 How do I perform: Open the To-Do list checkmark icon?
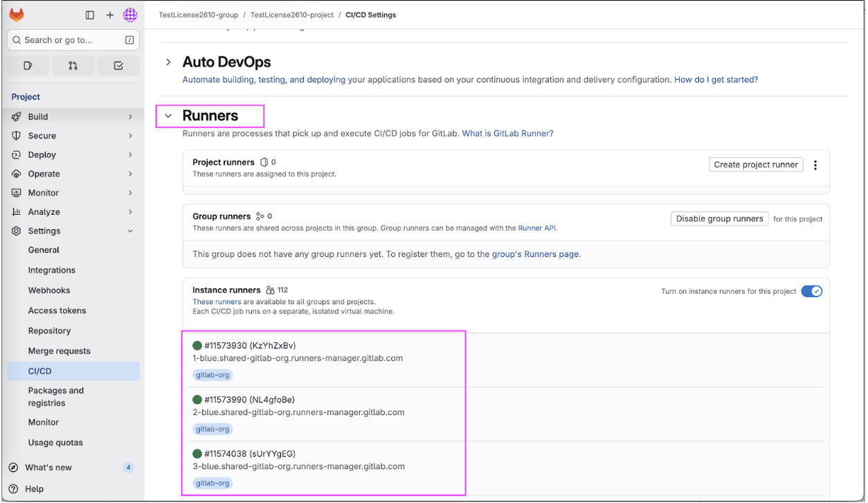[x=118, y=64]
